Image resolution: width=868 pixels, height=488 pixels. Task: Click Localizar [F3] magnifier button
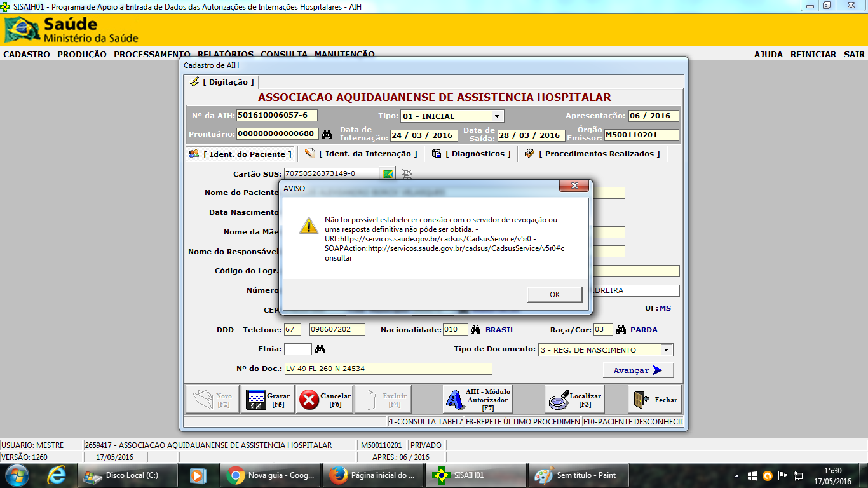point(574,400)
